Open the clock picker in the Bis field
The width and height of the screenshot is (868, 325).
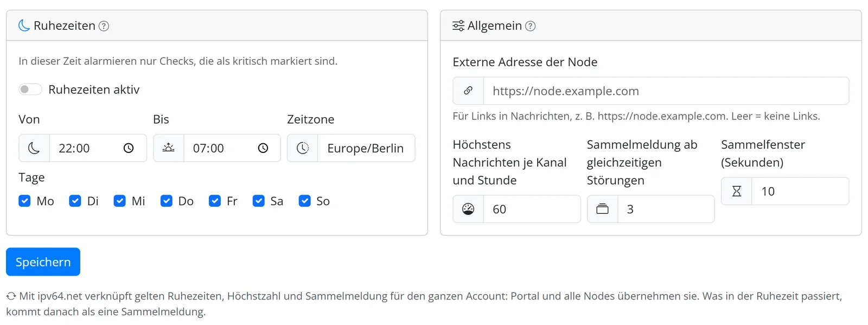[263, 148]
